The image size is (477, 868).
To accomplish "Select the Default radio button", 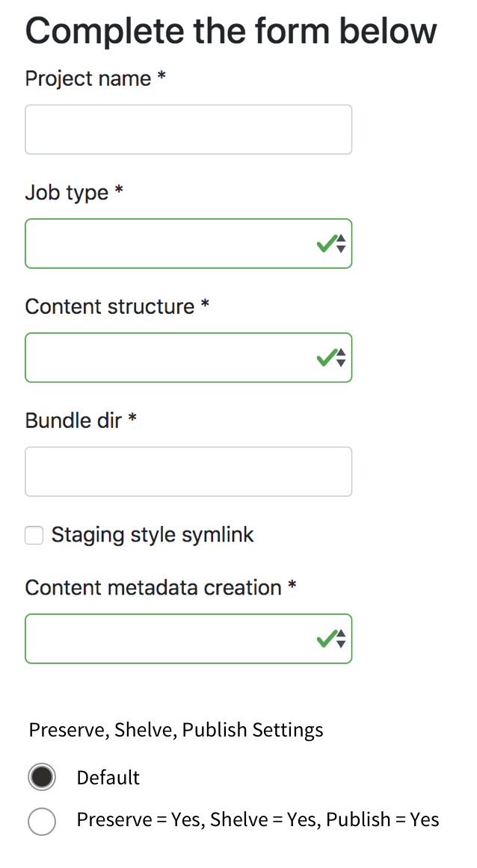I will 42,777.
